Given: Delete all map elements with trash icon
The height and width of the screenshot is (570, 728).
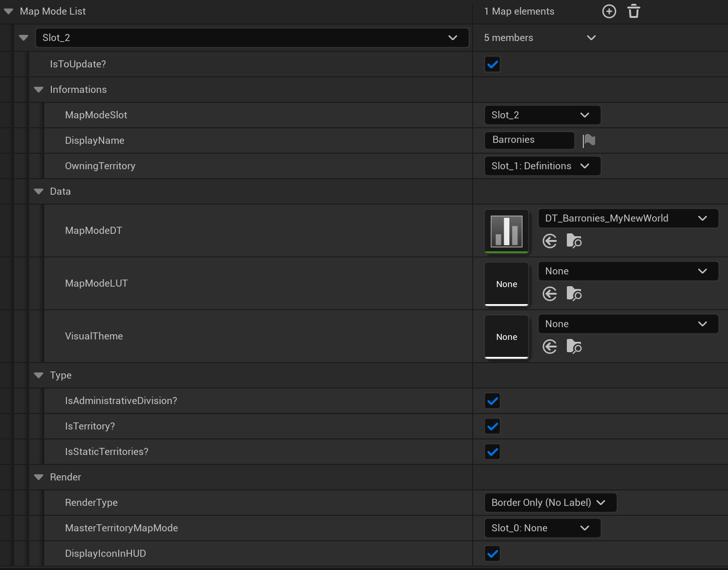Looking at the screenshot, I should [634, 11].
